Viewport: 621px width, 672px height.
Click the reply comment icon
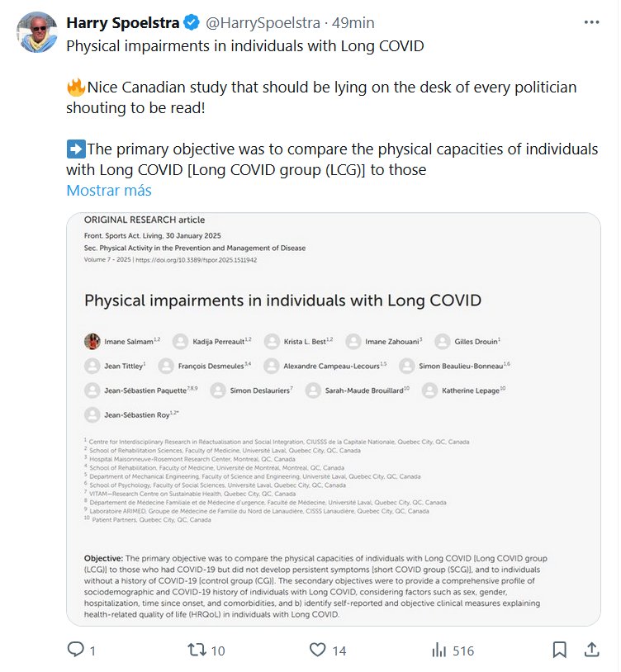pyautogui.click(x=76, y=651)
